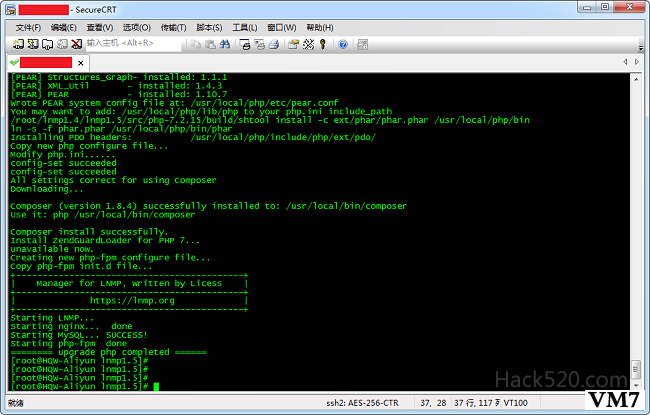Click the SecureCRT app icon in title bar

click(x=10, y=10)
